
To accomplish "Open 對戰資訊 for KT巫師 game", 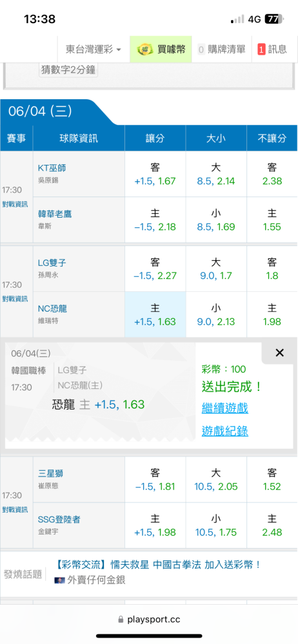I will click(16, 204).
